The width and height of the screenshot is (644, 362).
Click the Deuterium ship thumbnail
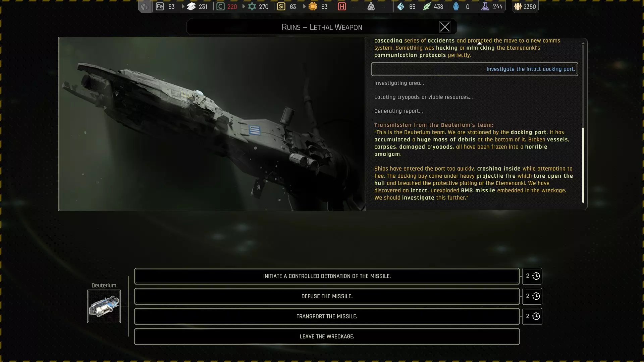(104, 306)
